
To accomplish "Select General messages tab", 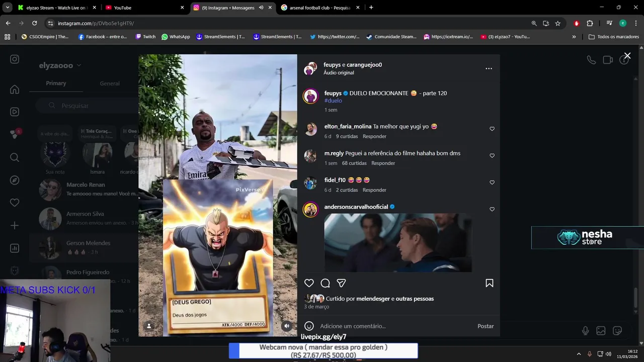I will (110, 83).
